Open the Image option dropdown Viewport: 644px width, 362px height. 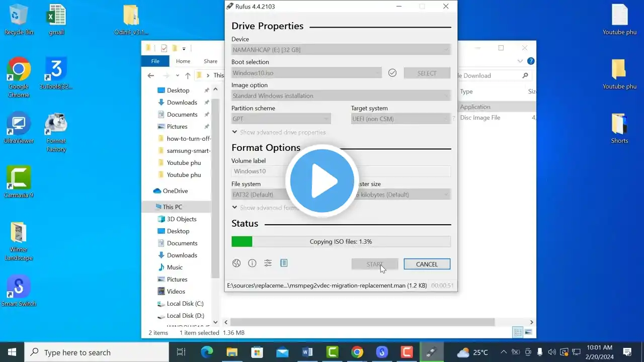(x=341, y=96)
